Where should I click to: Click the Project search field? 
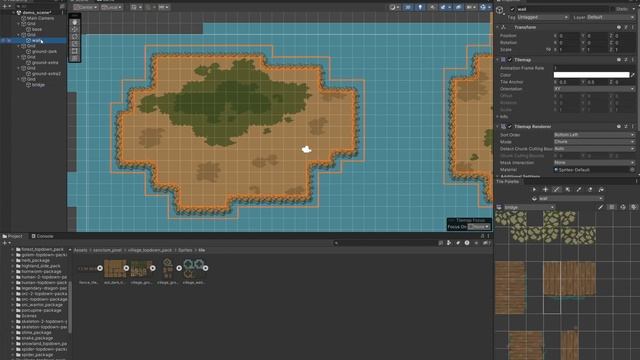coord(384,243)
